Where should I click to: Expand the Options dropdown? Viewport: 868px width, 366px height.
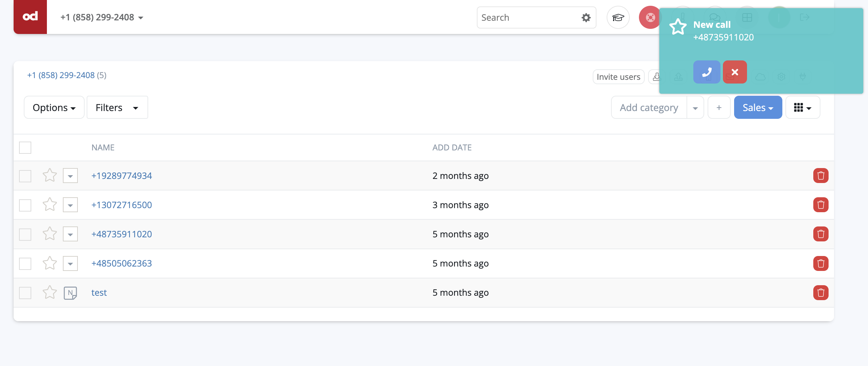click(x=54, y=108)
